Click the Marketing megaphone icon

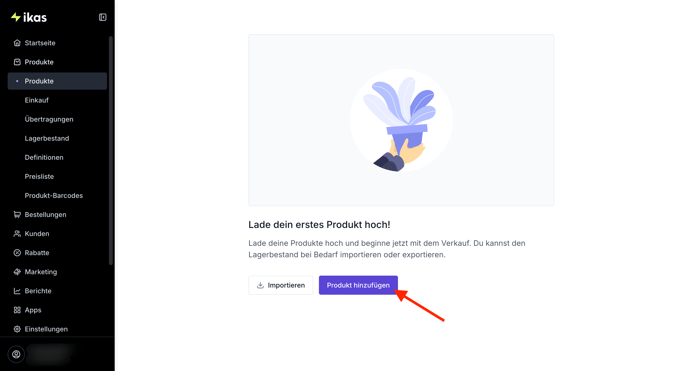point(17,272)
